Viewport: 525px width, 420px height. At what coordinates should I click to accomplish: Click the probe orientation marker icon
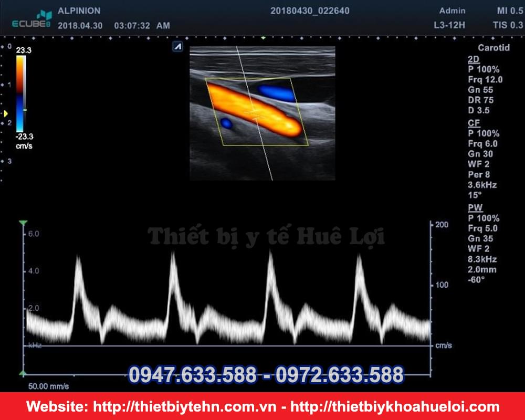click(x=177, y=47)
